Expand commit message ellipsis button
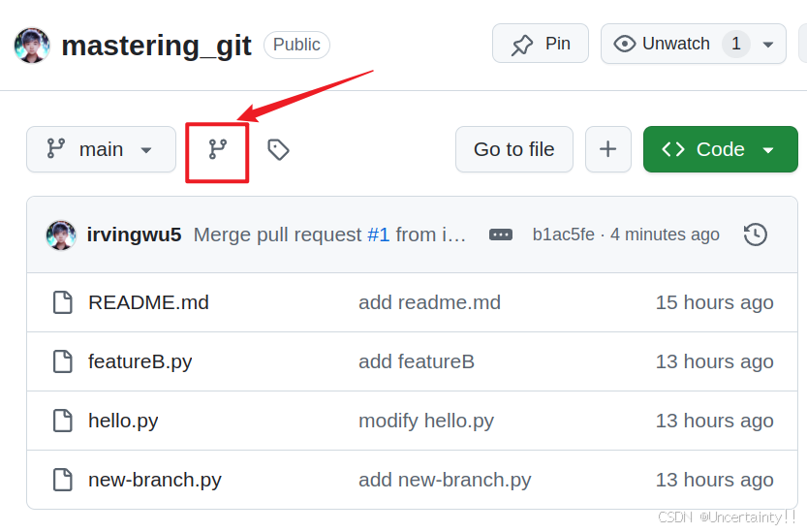The image size is (807, 532). point(501,235)
